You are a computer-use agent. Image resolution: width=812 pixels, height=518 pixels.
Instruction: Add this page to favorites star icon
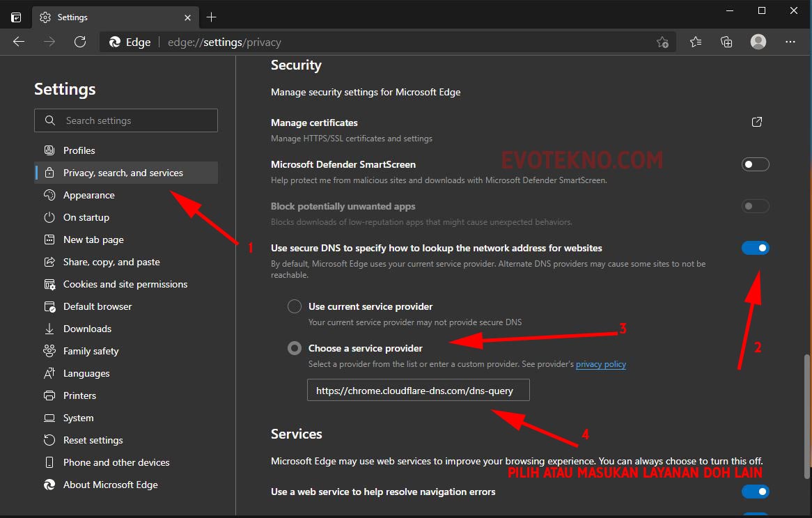[662, 42]
